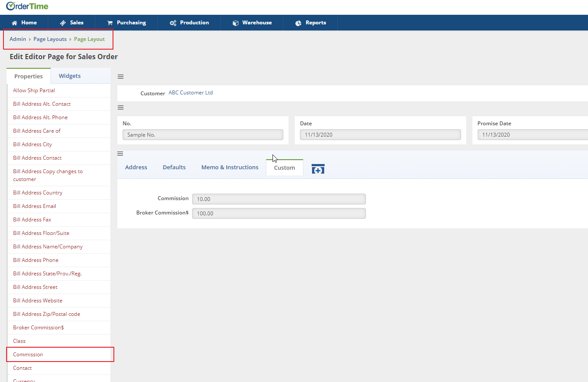The width and height of the screenshot is (588, 382).
Task: Select Bill Address Country property
Action: pos(59,193)
